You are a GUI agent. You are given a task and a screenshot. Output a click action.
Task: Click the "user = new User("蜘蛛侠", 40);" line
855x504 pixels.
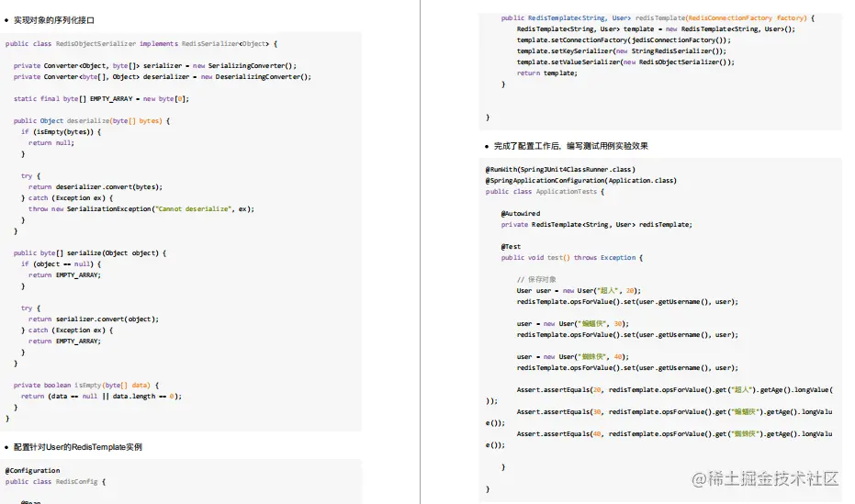point(573,357)
